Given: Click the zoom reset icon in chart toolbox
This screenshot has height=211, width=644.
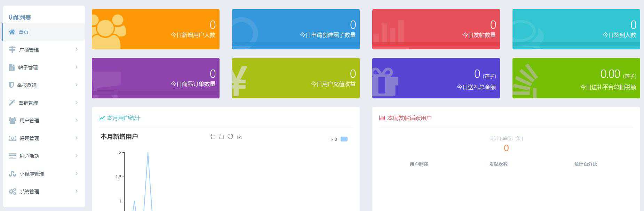Looking at the screenshot, I should pos(222,137).
